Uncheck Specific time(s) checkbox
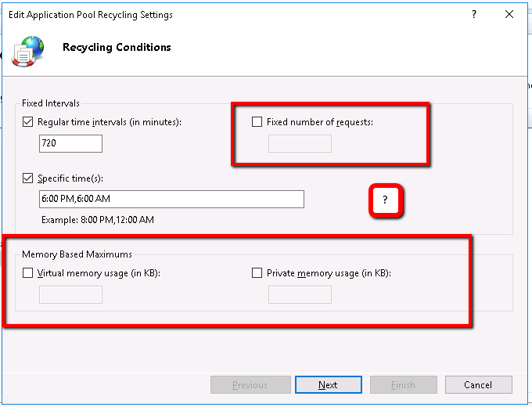Viewport: 532px width, 407px height. click(28, 178)
